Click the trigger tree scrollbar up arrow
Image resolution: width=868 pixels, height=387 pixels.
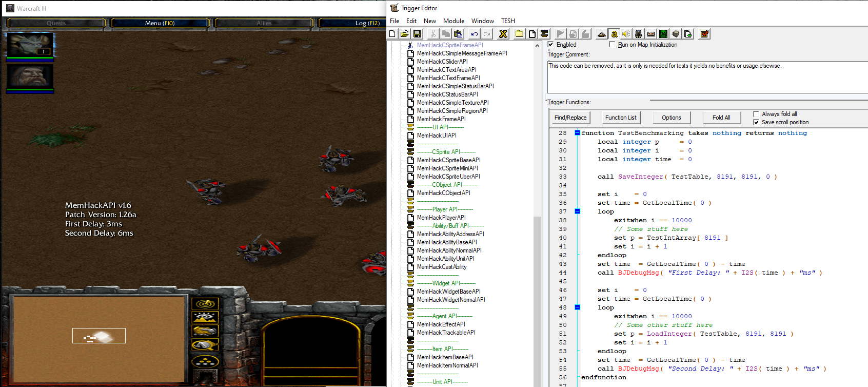tap(538, 46)
